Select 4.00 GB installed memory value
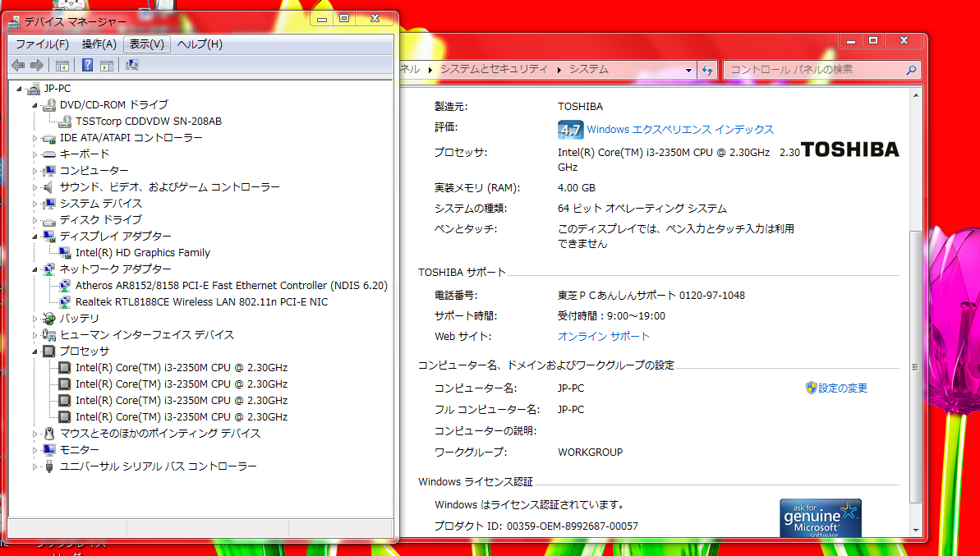Image resolution: width=980 pixels, height=556 pixels. tap(576, 188)
